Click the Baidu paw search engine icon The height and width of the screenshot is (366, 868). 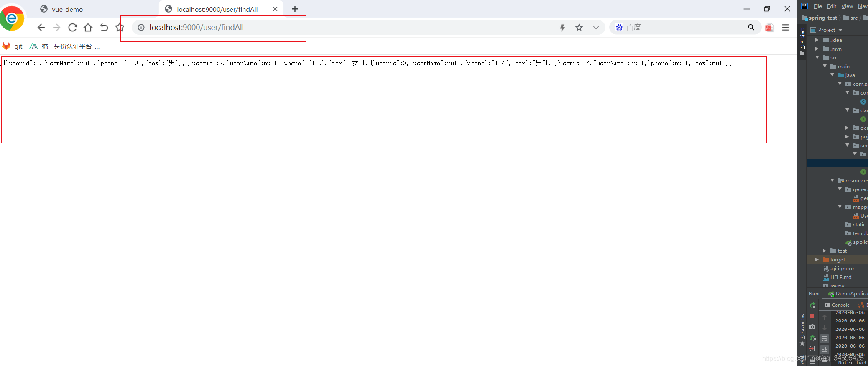619,27
